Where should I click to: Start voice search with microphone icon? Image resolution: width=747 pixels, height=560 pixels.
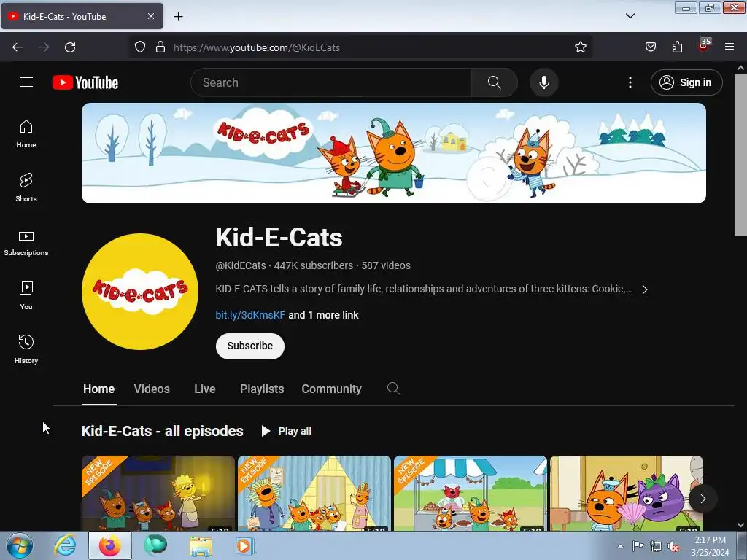tap(543, 82)
